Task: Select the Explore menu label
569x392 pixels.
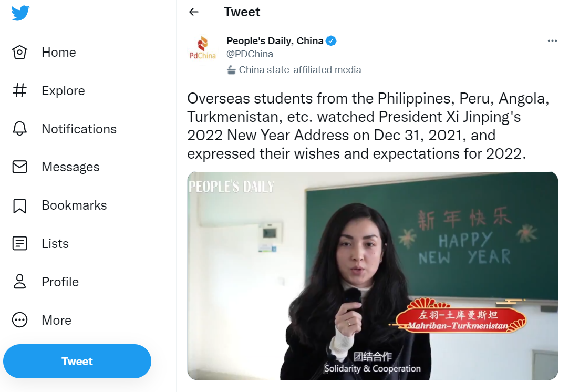Action: click(x=63, y=91)
